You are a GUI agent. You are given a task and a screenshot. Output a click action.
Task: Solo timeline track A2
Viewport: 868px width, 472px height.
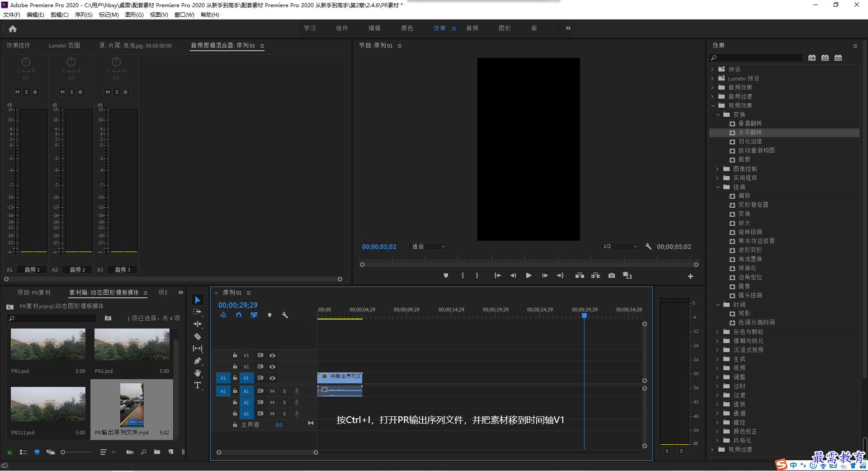(284, 402)
